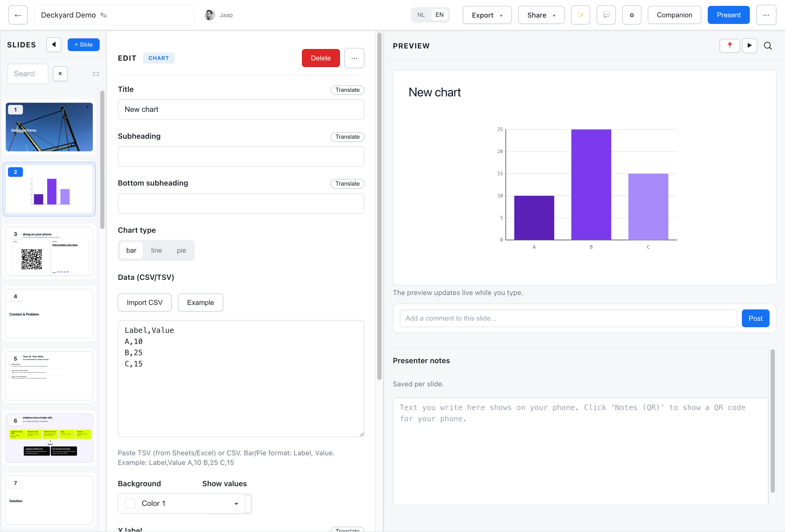
Task: Click the Deckyard Demo title field
Action: [114, 15]
